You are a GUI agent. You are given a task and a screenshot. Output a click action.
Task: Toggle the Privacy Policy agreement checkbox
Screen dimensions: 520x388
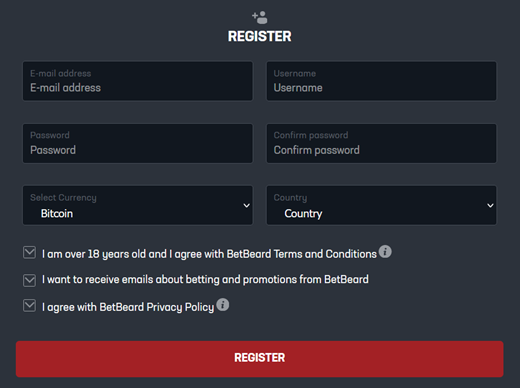coord(29,306)
